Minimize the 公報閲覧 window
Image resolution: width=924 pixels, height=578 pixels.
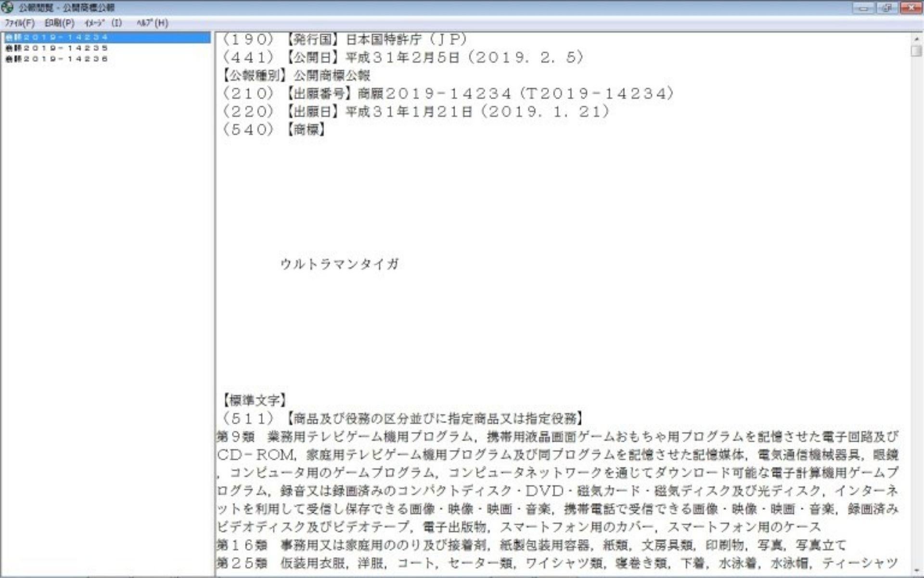click(x=864, y=8)
